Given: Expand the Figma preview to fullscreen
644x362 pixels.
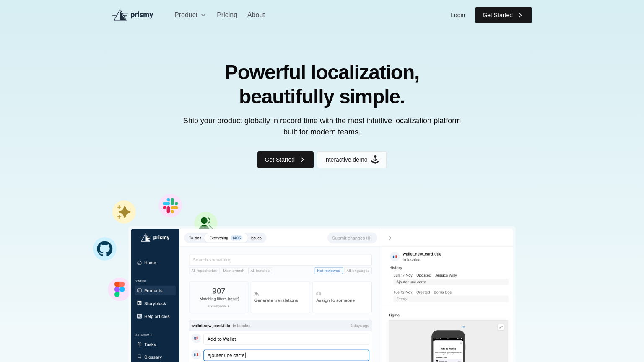Looking at the screenshot, I should (x=501, y=327).
